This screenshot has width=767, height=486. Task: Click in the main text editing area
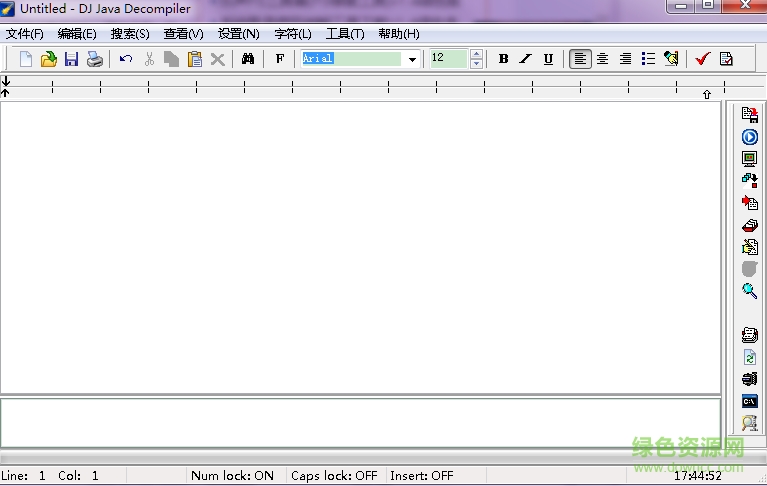tap(361, 247)
